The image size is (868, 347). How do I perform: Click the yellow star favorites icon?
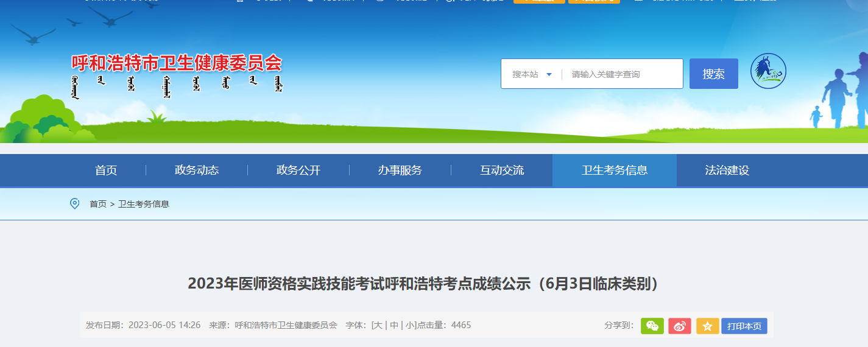(708, 326)
